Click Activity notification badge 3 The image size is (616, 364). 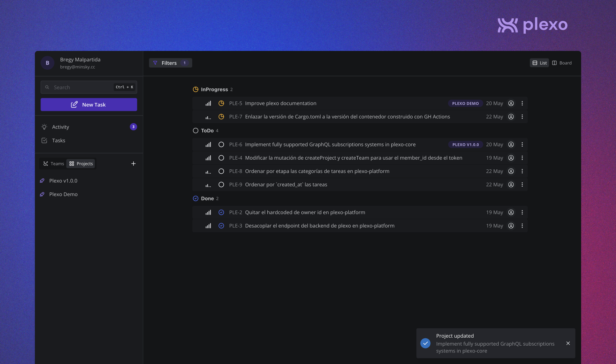tap(133, 127)
